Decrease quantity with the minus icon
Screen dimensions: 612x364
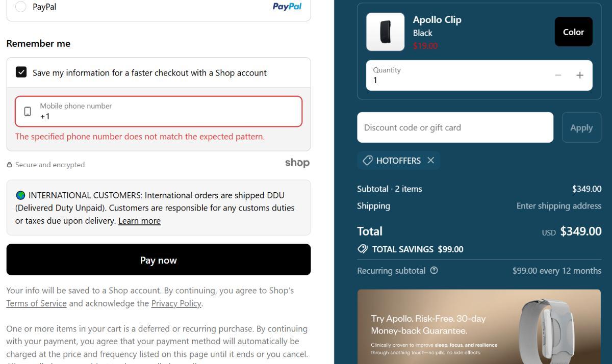[x=558, y=75]
